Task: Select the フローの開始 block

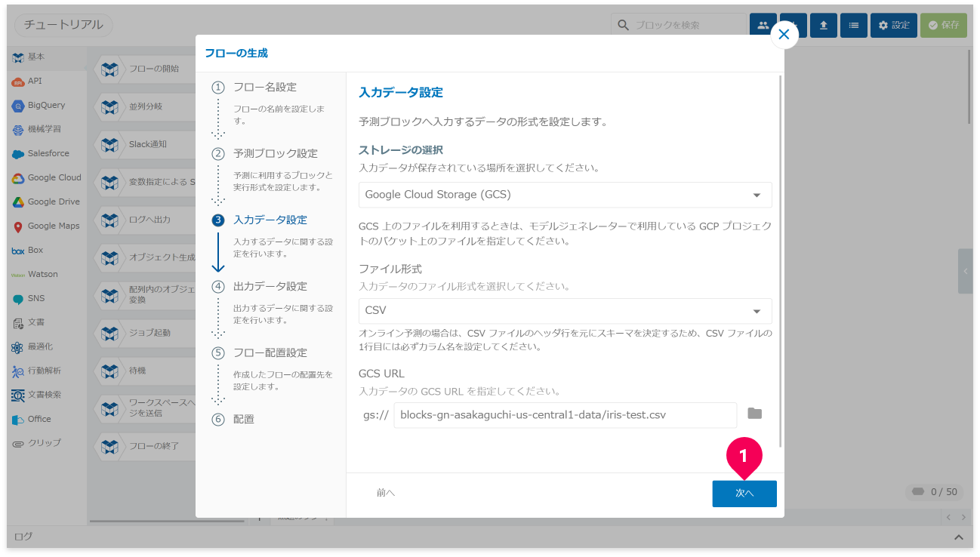Action: [145, 69]
